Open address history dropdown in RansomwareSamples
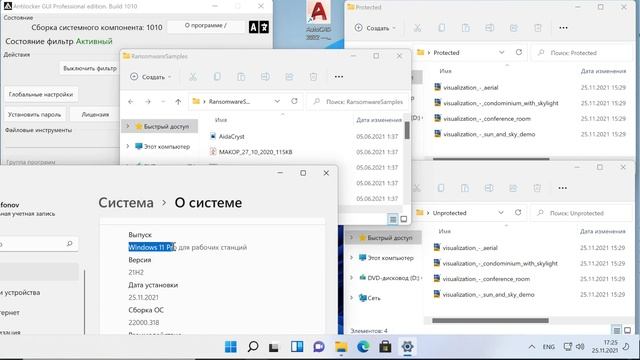 point(277,101)
